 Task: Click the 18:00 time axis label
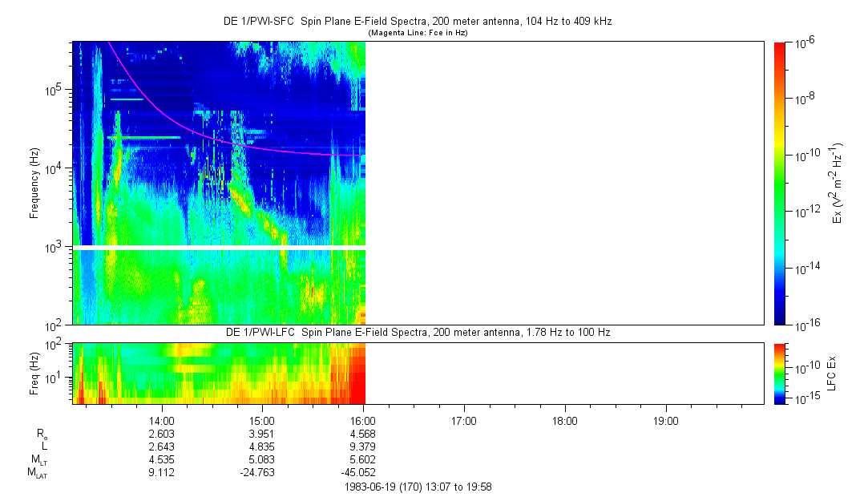pos(565,420)
